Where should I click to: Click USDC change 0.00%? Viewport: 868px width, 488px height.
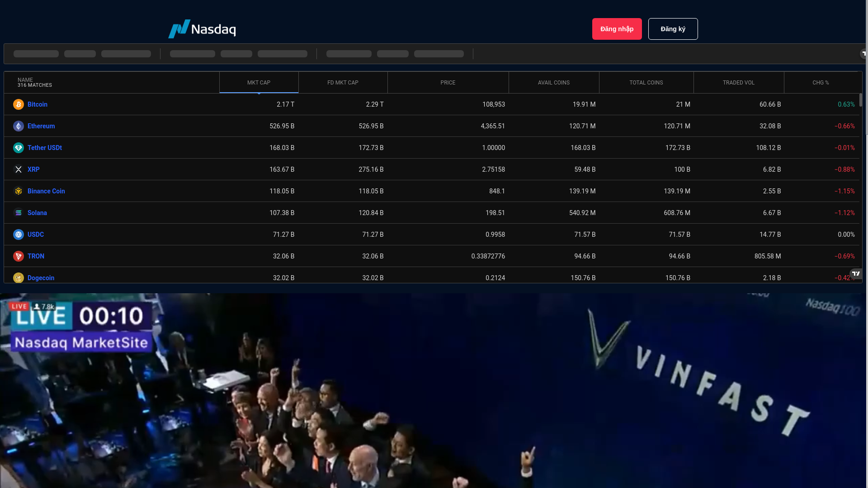point(846,235)
